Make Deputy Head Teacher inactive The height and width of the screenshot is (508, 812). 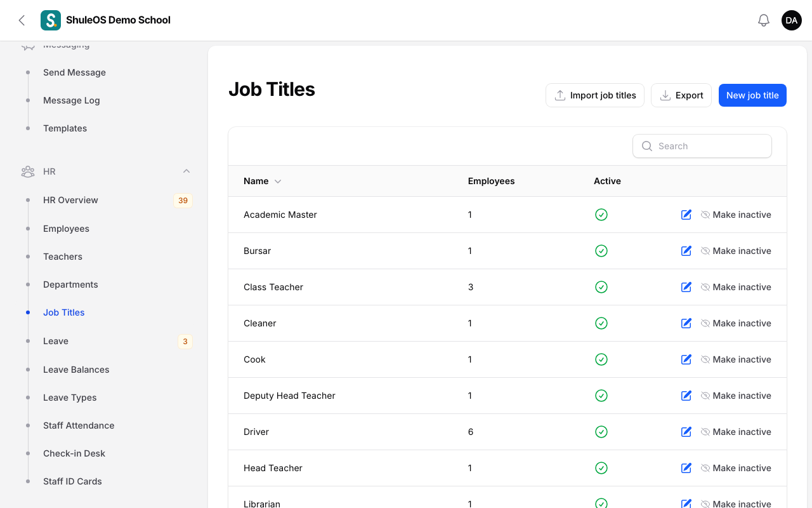click(x=736, y=396)
